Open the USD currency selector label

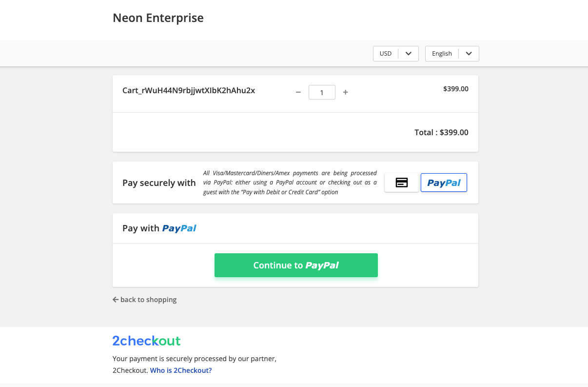click(x=386, y=54)
